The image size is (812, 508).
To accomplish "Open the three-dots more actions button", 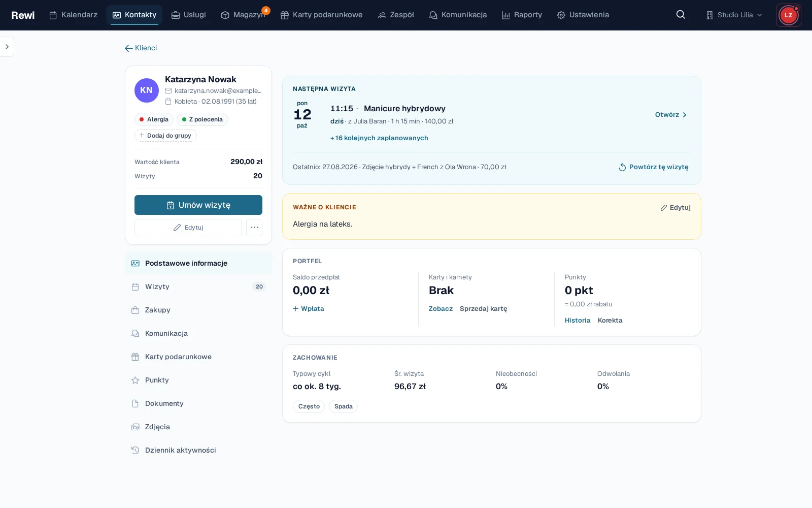I will [x=254, y=228].
